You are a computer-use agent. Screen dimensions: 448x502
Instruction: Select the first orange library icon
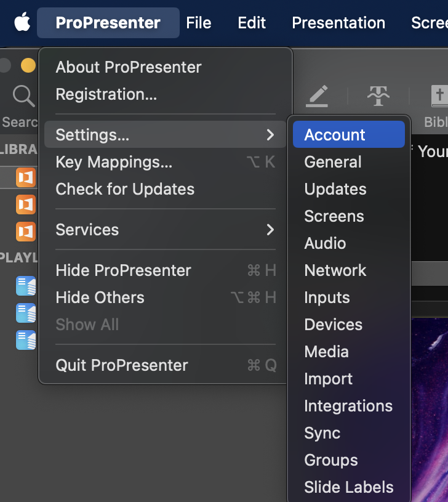tap(26, 177)
